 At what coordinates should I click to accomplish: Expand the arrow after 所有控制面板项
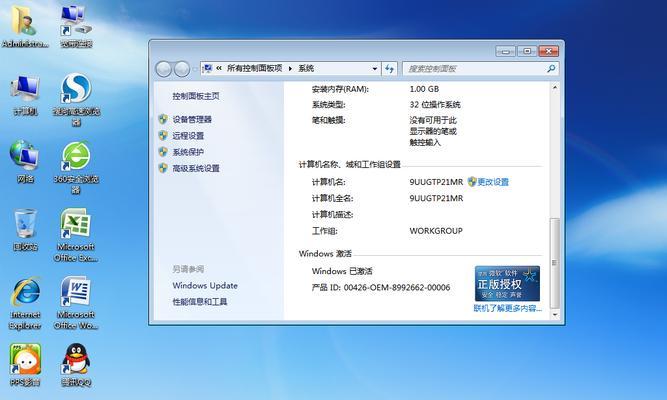pyautogui.click(x=290, y=69)
